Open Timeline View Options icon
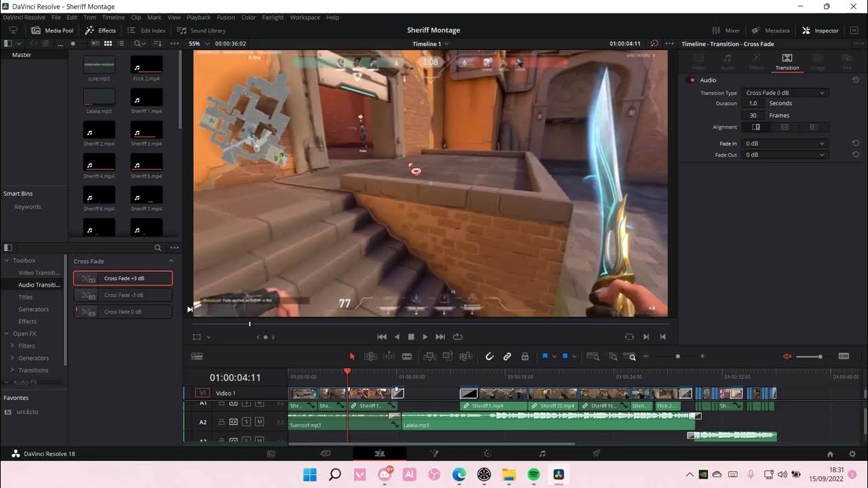The image size is (868, 488). point(197,357)
